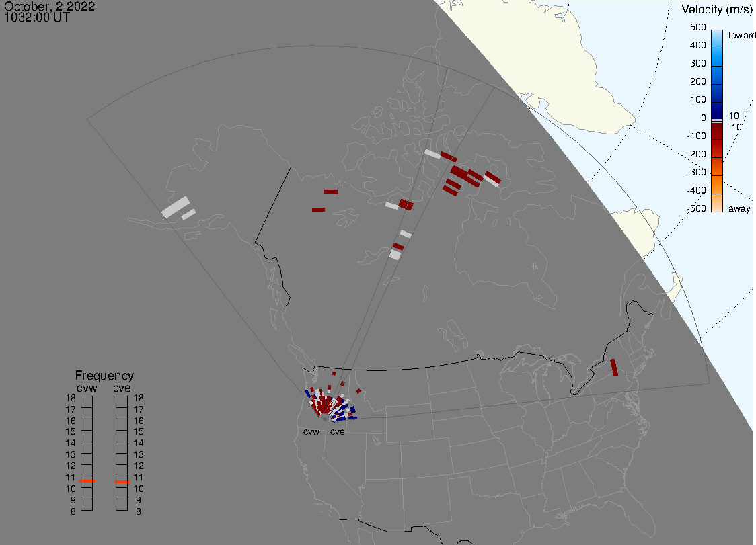Click the '500' velocity label

click(x=697, y=27)
